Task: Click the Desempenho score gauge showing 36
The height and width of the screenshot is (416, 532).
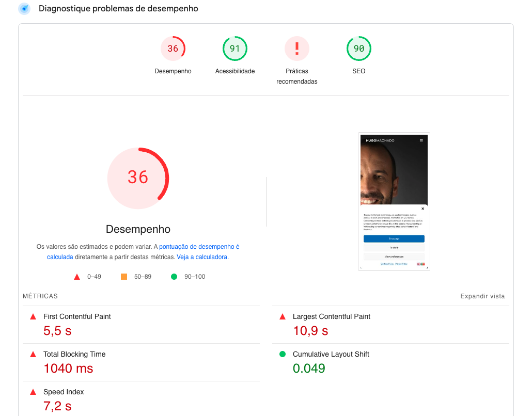Action: (173, 49)
